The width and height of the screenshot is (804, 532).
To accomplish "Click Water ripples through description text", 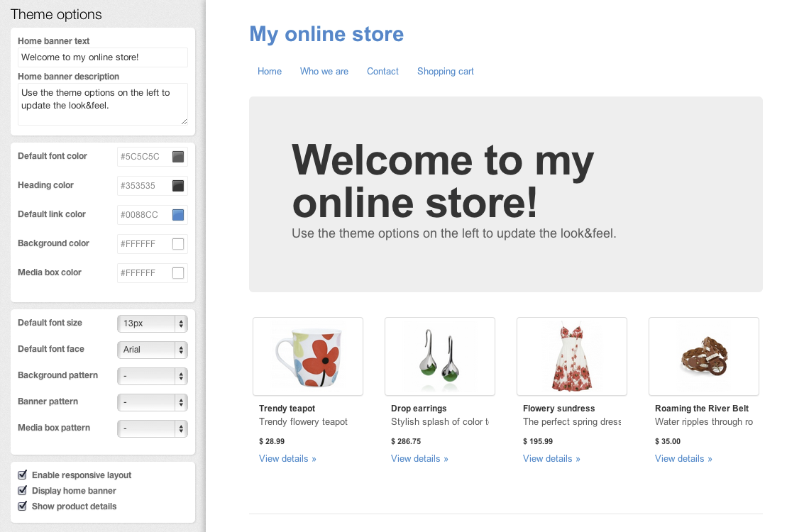I will [x=704, y=422].
